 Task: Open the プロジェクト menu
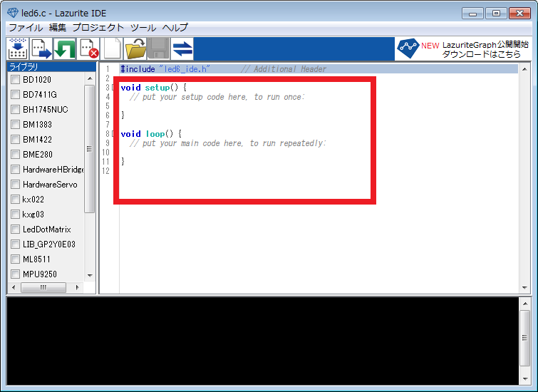[x=98, y=28]
